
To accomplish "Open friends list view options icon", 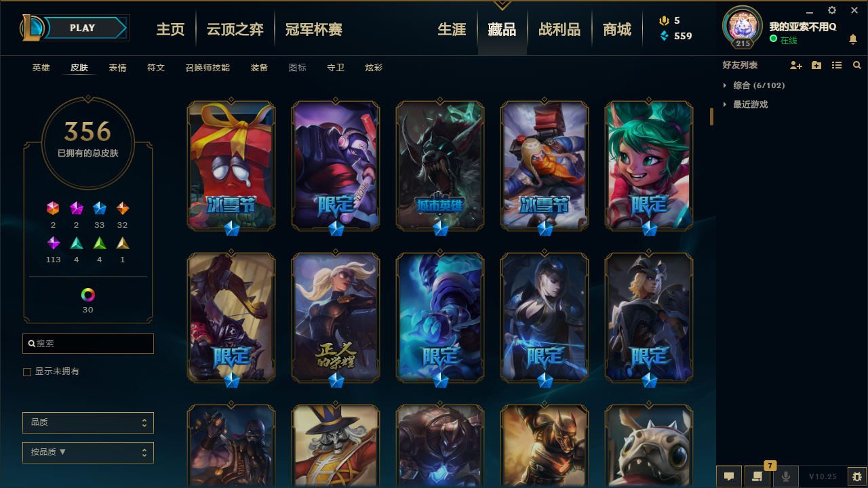I will (837, 65).
